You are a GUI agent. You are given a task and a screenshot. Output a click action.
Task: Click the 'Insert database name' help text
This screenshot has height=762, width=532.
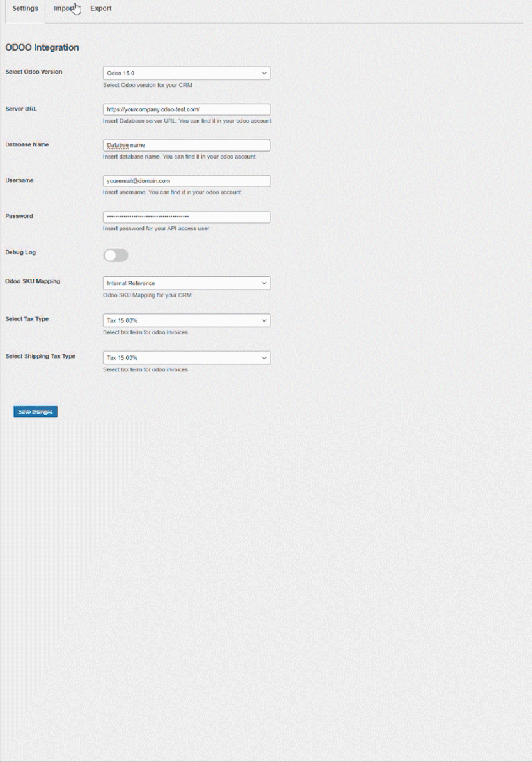(x=180, y=157)
